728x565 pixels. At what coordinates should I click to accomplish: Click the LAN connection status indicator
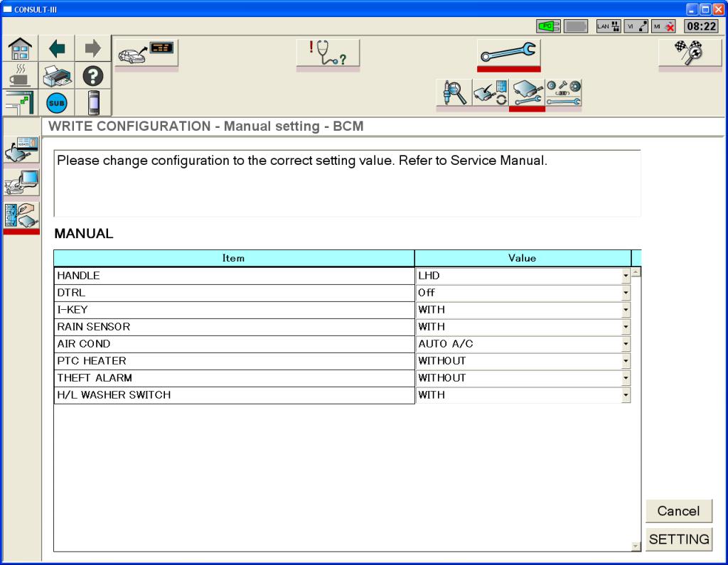609,26
